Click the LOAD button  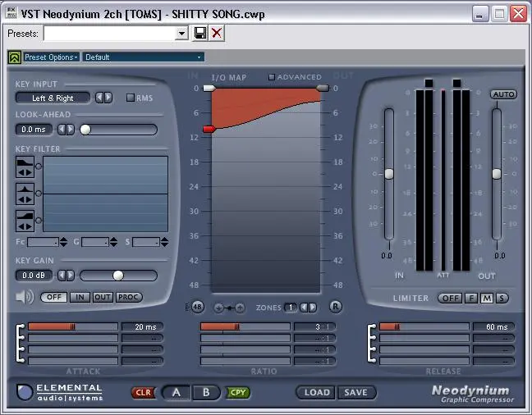point(317,393)
